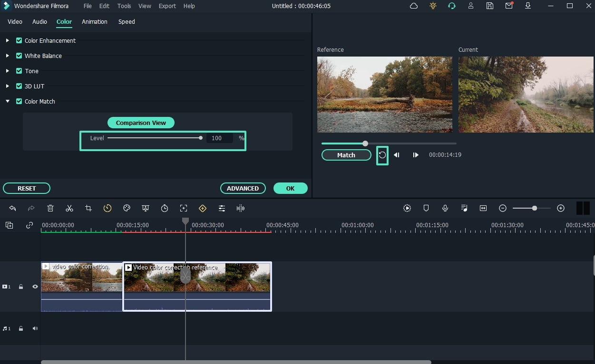Add a marker with the shield icon
The width and height of the screenshot is (595, 364).
coord(426,208)
